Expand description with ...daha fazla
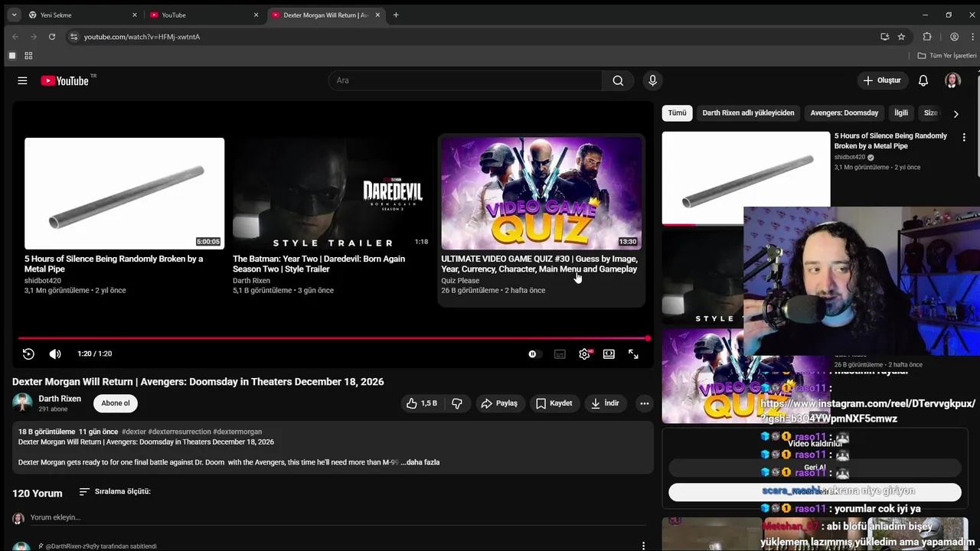The height and width of the screenshot is (551, 980). click(x=420, y=462)
